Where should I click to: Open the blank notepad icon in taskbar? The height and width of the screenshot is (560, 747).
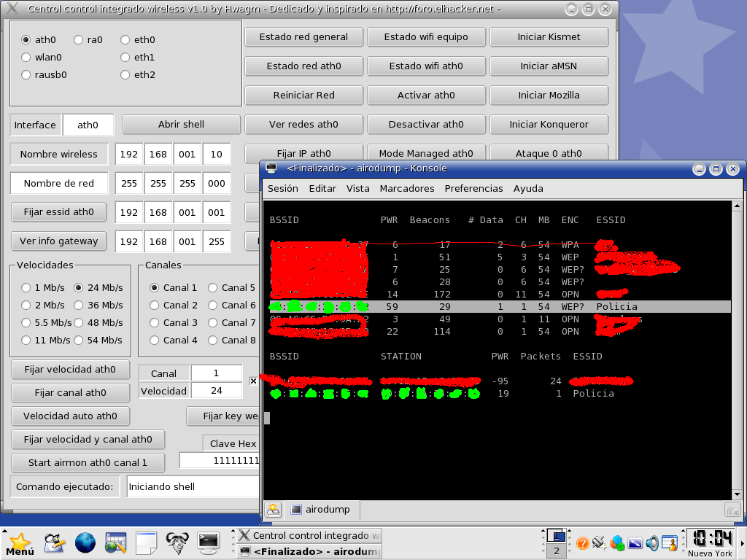pyautogui.click(x=146, y=542)
